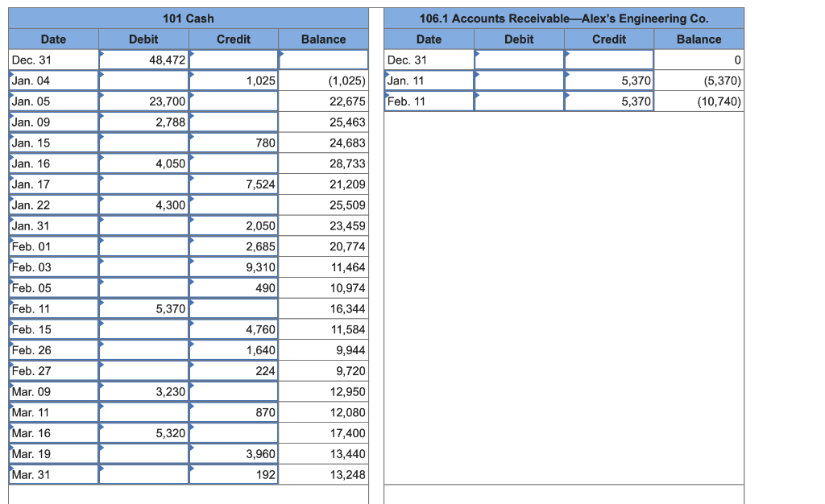
Task: Click the Mar. 09 debit cell showing 3,230
Action: 143,392
